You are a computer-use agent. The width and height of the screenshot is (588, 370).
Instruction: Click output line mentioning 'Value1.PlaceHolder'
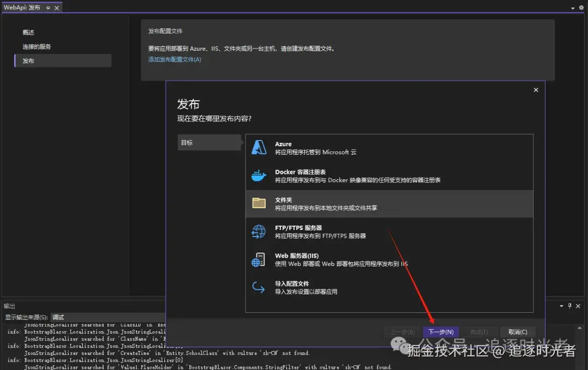pyautogui.click(x=208, y=367)
